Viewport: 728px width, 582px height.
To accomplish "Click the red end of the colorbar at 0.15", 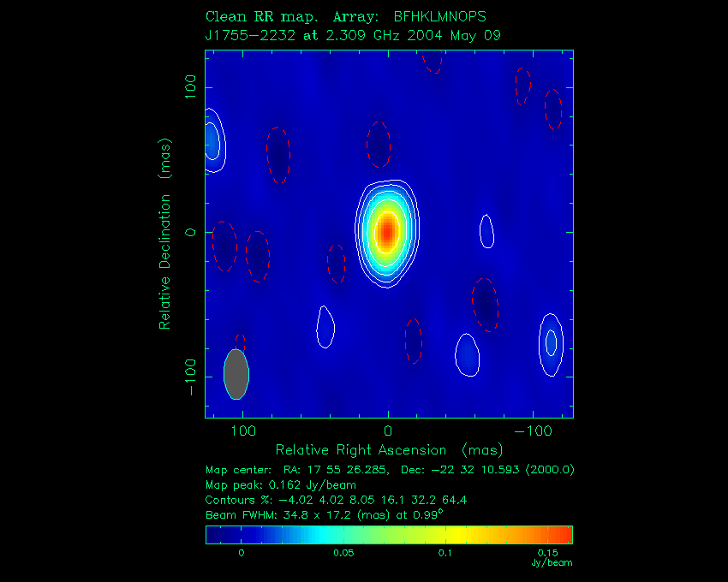I will [548, 535].
